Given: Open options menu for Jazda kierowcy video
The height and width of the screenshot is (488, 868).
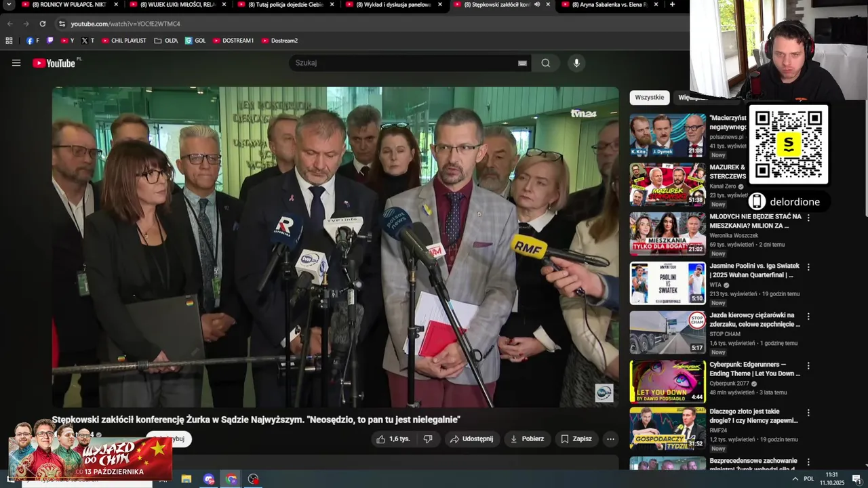Looking at the screenshot, I should [x=808, y=317].
